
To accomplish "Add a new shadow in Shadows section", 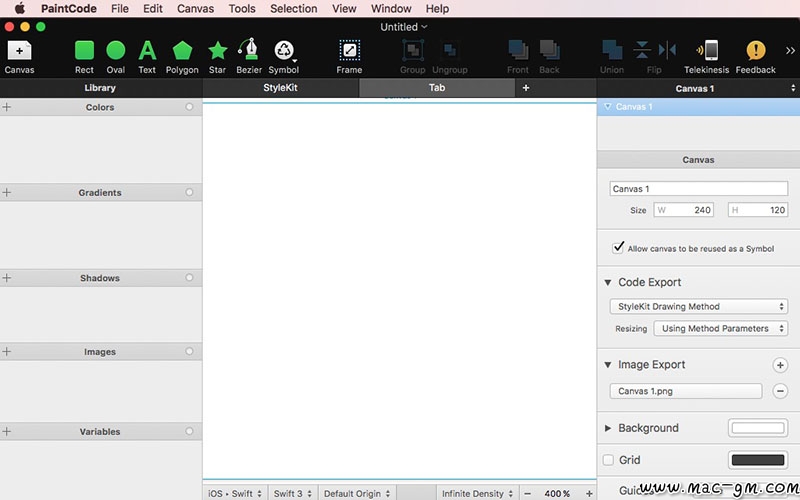I will click(7, 278).
